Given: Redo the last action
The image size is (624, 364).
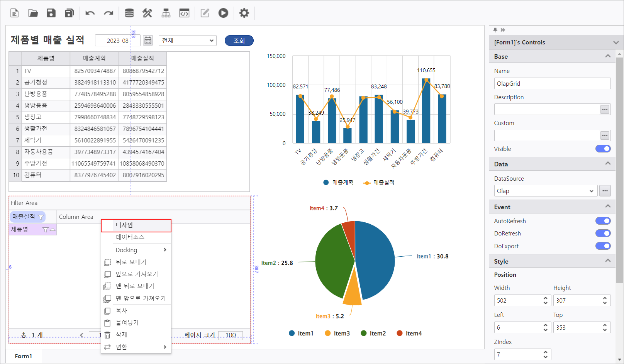Looking at the screenshot, I should point(109,13).
